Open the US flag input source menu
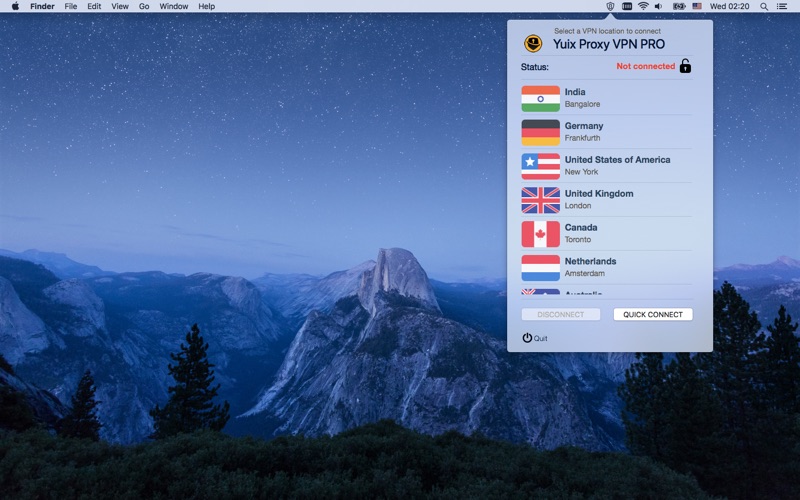The height and width of the screenshot is (500, 800). [697, 6]
